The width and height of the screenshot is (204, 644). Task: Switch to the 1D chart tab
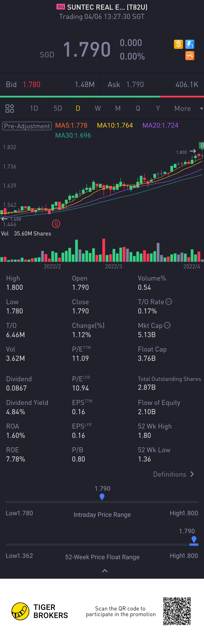[x=34, y=108]
